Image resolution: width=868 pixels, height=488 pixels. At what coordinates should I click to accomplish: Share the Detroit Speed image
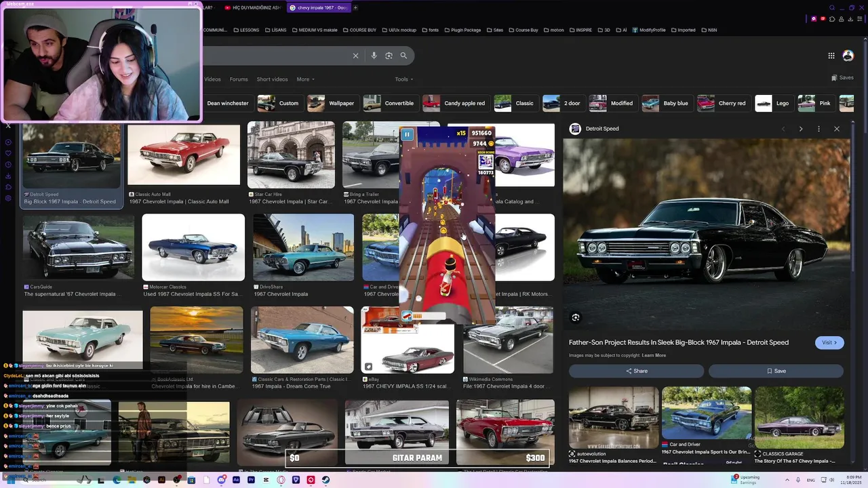point(636,371)
